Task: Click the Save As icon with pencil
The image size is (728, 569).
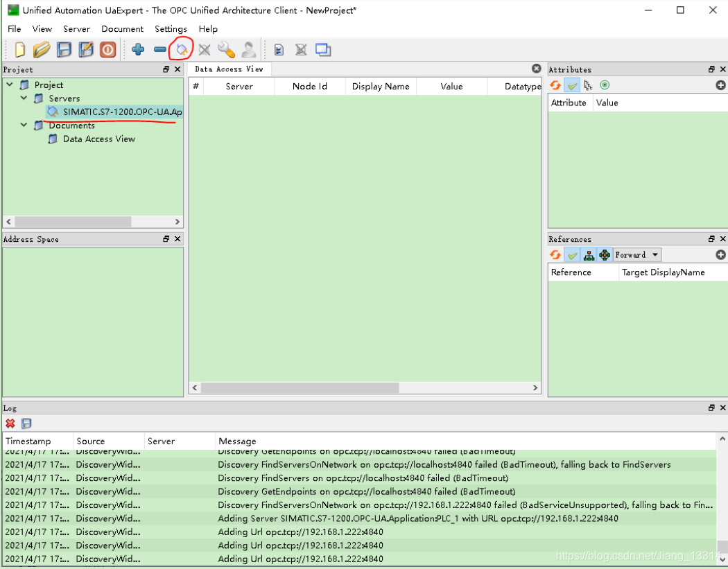Action: (x=86, y=50)
